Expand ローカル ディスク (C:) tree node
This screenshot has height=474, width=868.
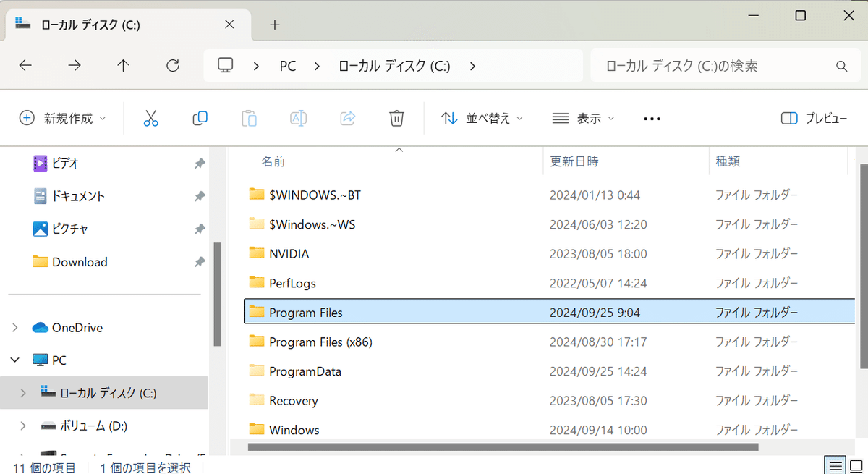23,393
